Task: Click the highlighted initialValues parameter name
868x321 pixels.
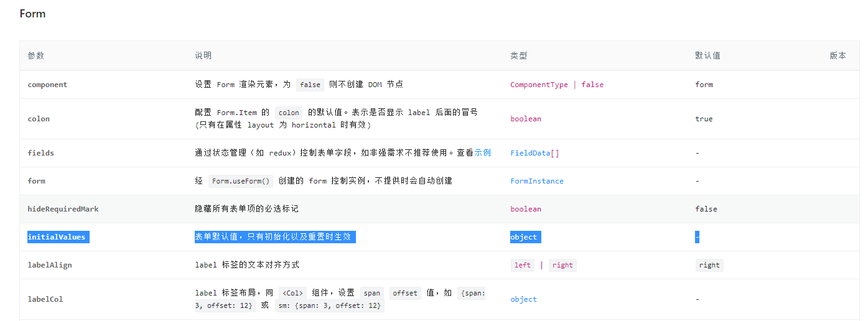Action: [57, 237]
